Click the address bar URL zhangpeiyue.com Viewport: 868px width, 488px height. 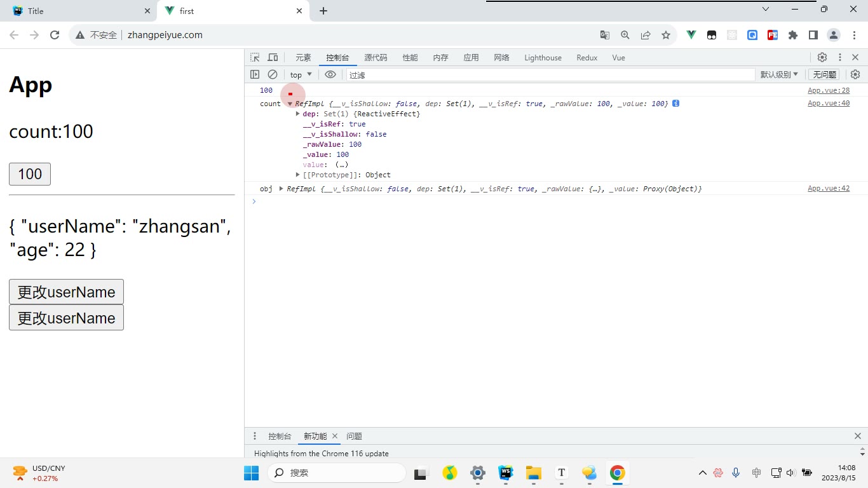pos(165,35)
